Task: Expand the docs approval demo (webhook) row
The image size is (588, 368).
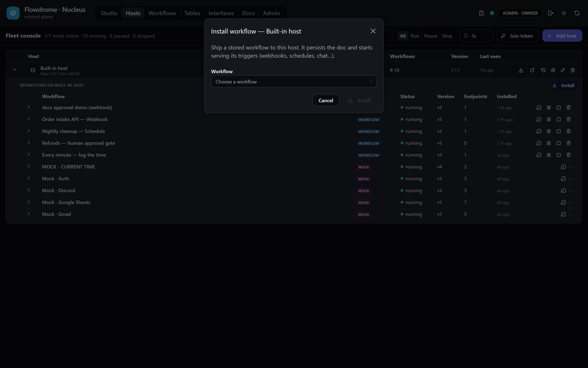Action: click(29, 107)
